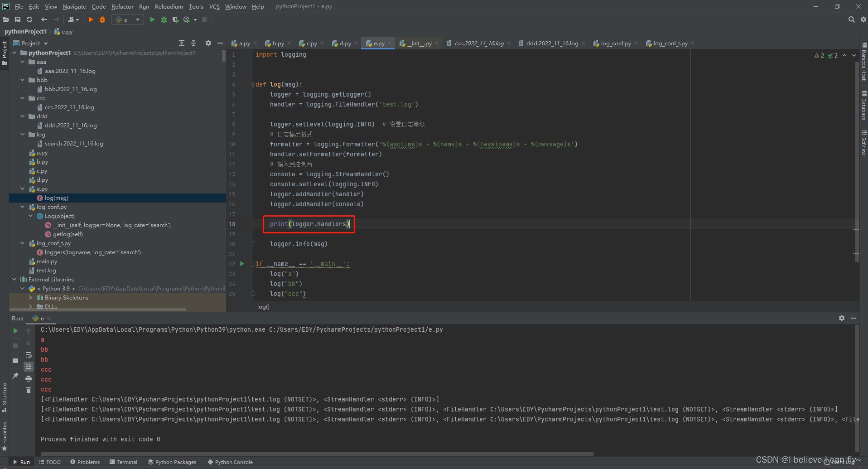Screen dimensions: 868x469
Task: Click run gutter arrow beside line 22
Action: [242, 264]
